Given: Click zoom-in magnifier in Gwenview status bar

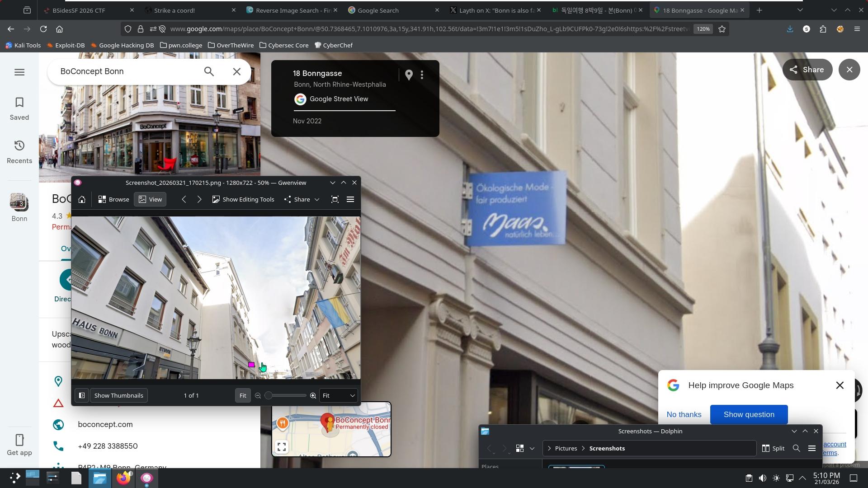Looking at the screenshot, I should [313, 395].
